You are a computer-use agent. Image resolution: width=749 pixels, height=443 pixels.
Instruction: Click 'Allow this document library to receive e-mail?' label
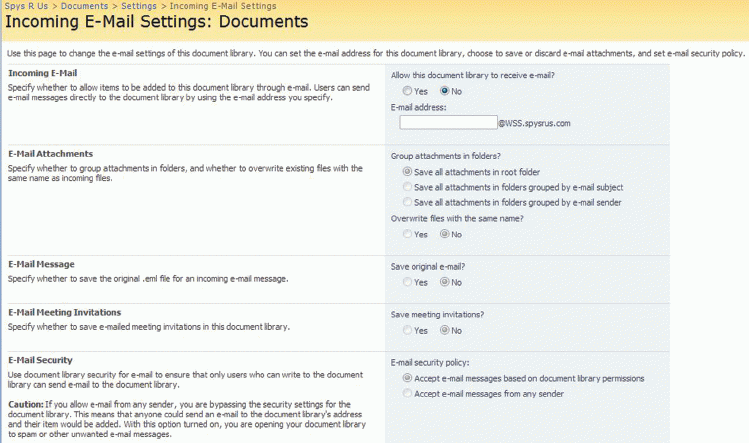[x=473, y=76]
